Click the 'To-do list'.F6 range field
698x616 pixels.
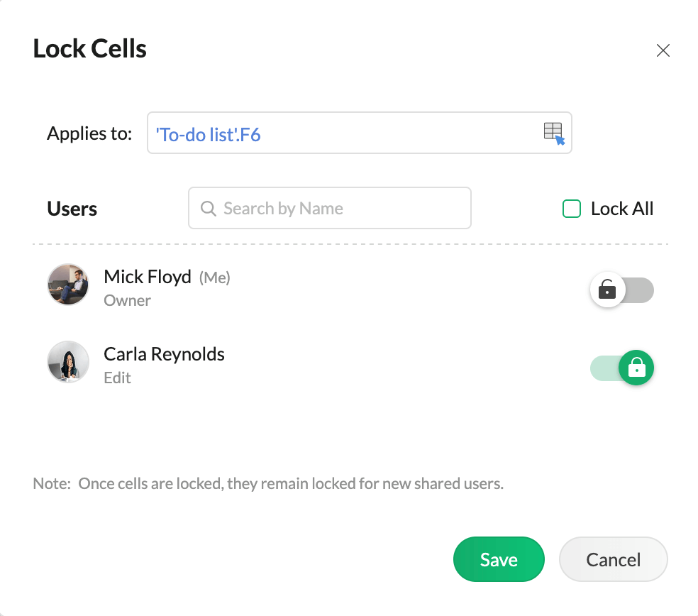[340, 133]
